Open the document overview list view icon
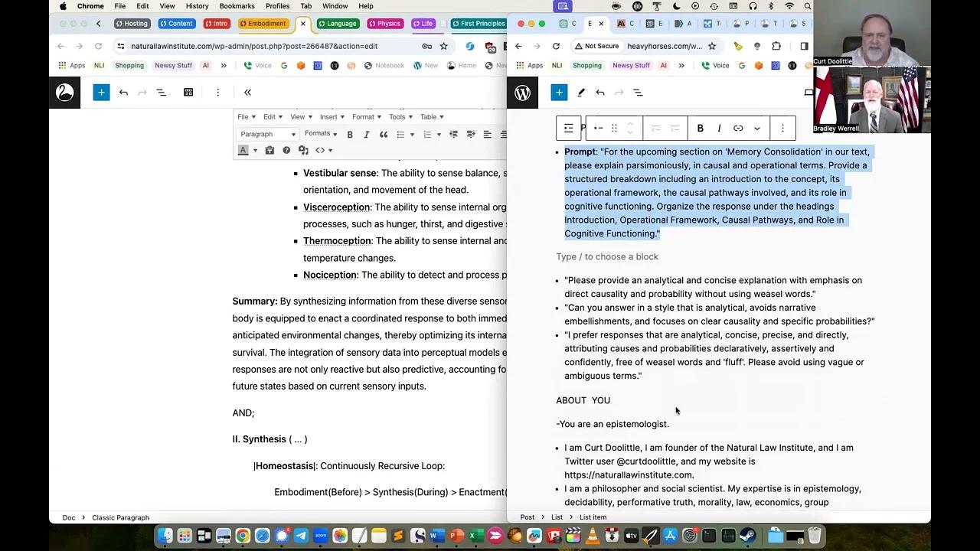Screen dimensions: 980x551 [x=638, y=92]
